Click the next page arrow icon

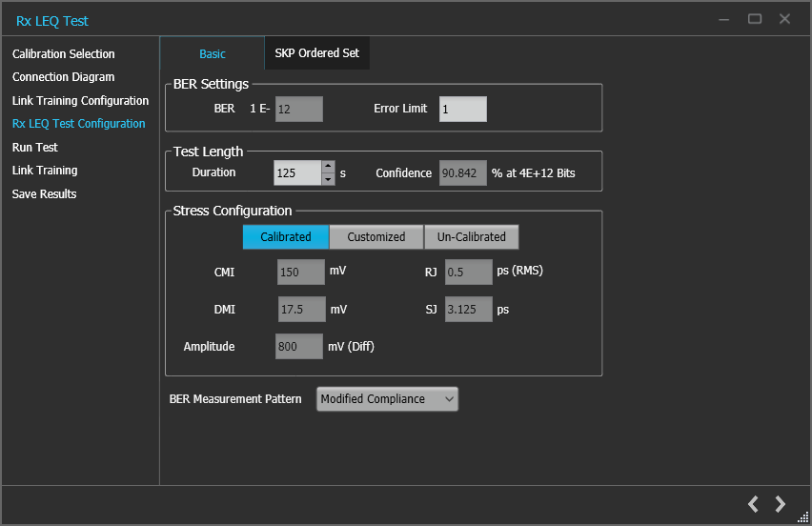tap(781, 504)
